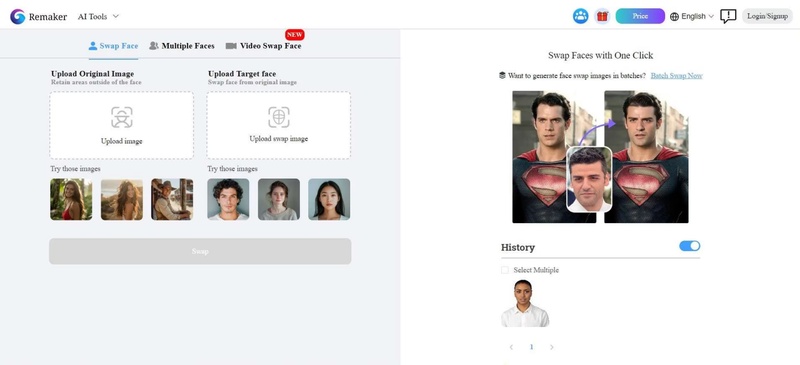Viewport: 800px width, 365px height.
Task: Click the single-person icon on Swap Face tab
Action: pyautogui.click(x=93, y=46)
